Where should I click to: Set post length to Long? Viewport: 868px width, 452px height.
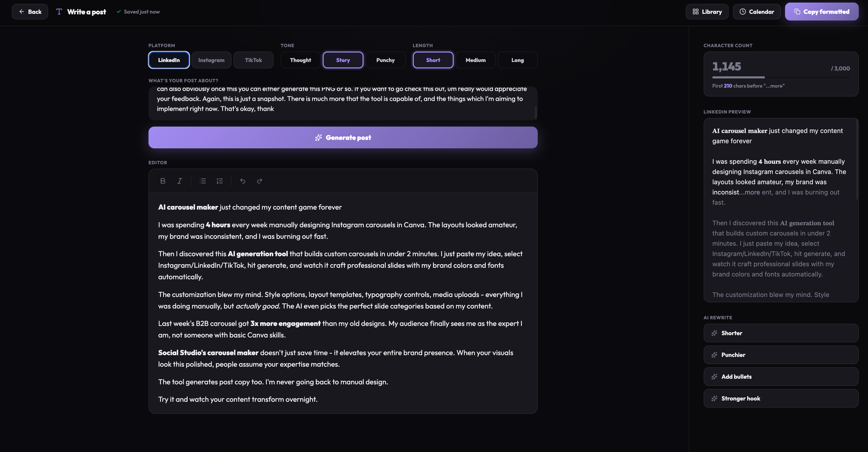coord(517,60)
